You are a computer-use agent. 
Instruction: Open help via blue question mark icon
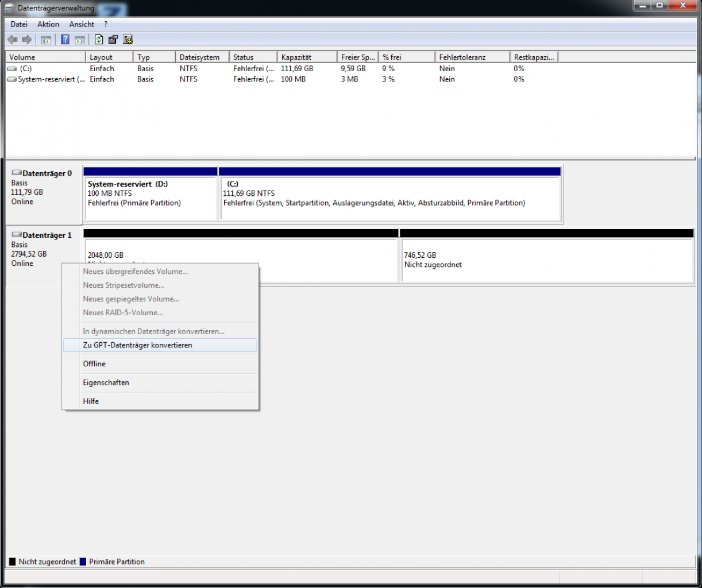point(65,40)
